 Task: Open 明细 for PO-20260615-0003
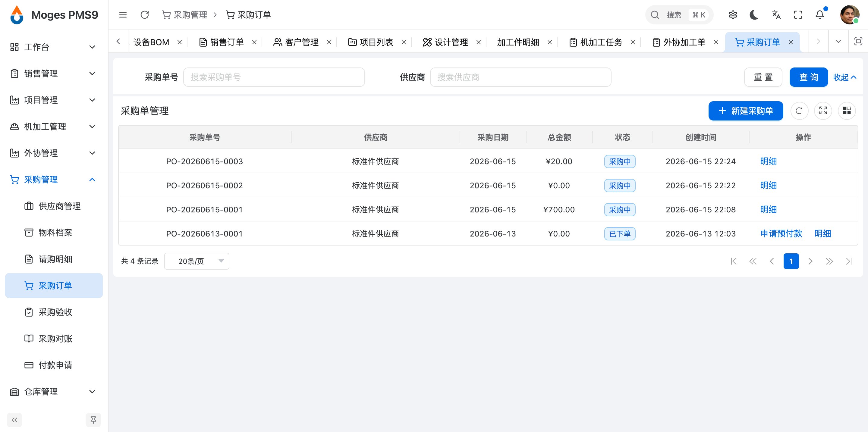pos(768,161)
